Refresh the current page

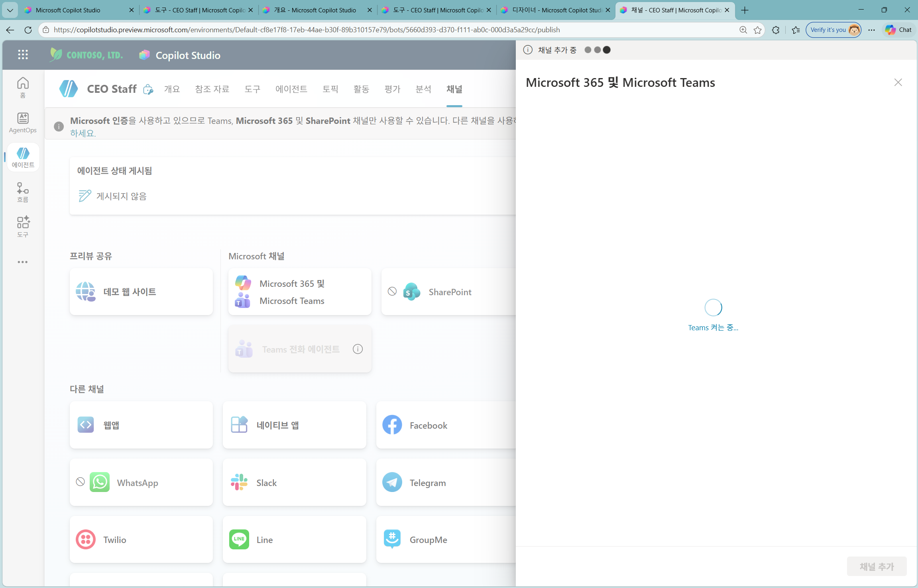pos(28,30)
